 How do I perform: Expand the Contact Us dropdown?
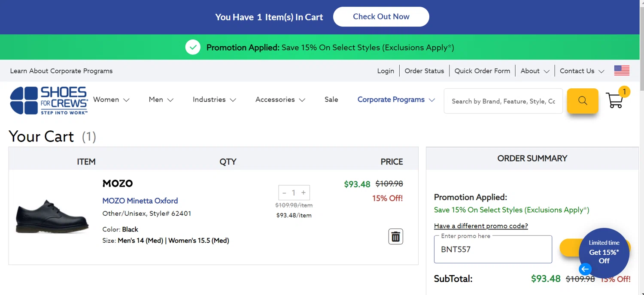click(582, 71)
